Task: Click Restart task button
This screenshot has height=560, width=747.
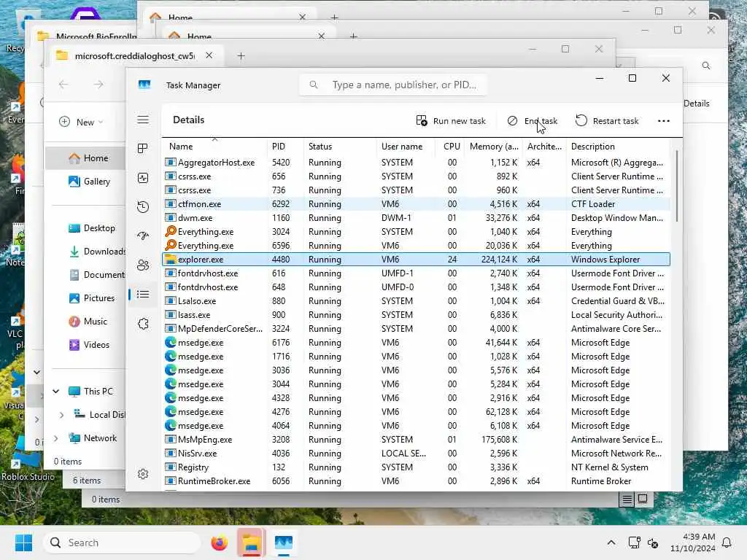Action: click(607, 121)
